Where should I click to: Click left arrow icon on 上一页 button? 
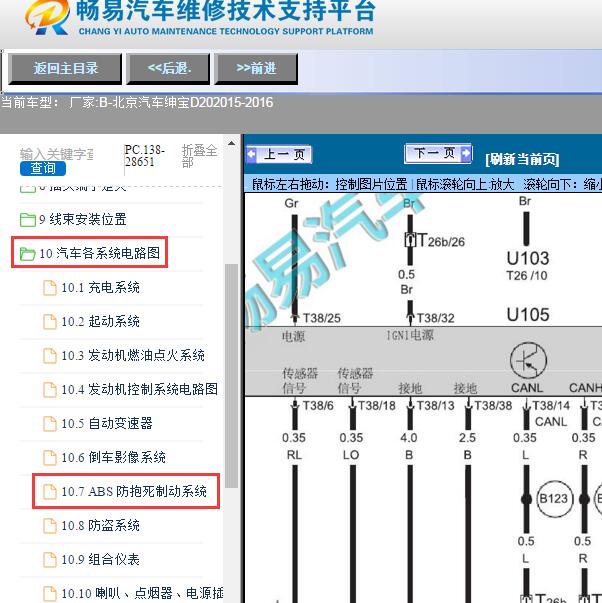click(252, 155)
